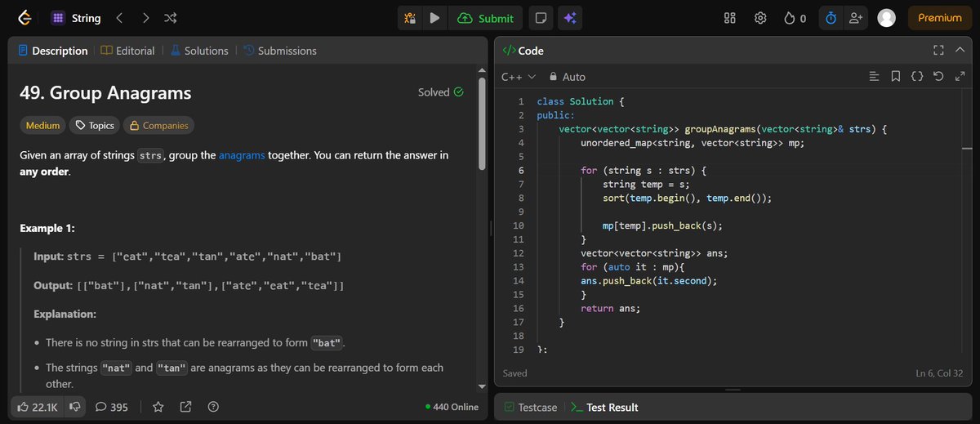Go to next problem arrow
This screenshot has height=424, width=980.
tap(145, 17)
